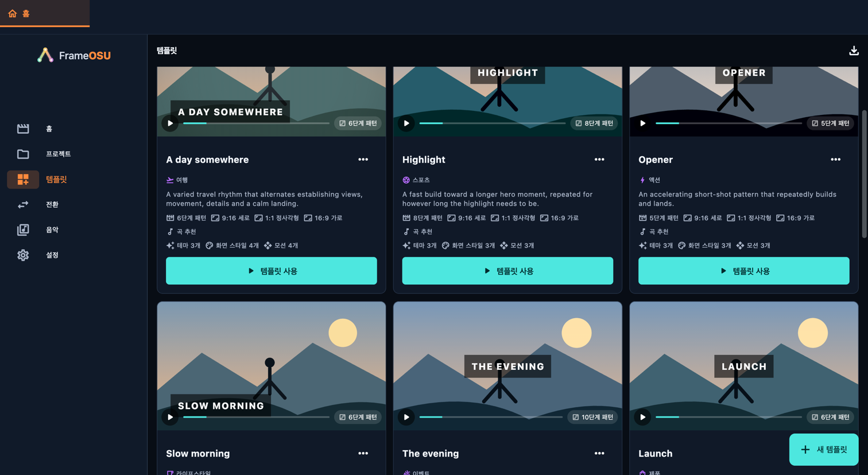This screenshot has width=868, height=475.
Task: Create a new template with 새 템플릿
Action: coord(824,450)
